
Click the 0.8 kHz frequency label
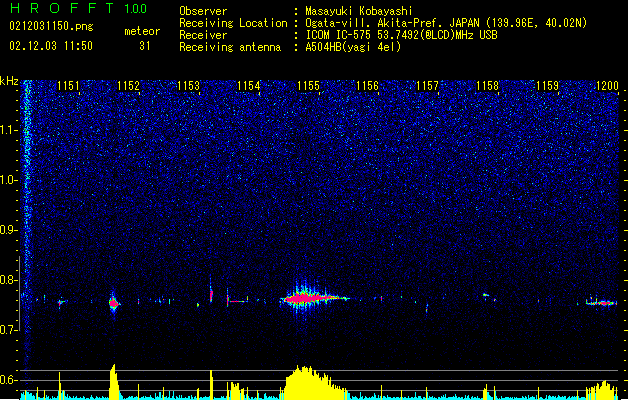8,280
